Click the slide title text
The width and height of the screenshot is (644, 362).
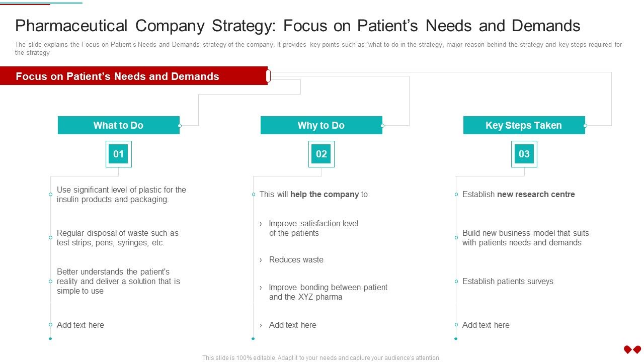(x=298, y=26)
